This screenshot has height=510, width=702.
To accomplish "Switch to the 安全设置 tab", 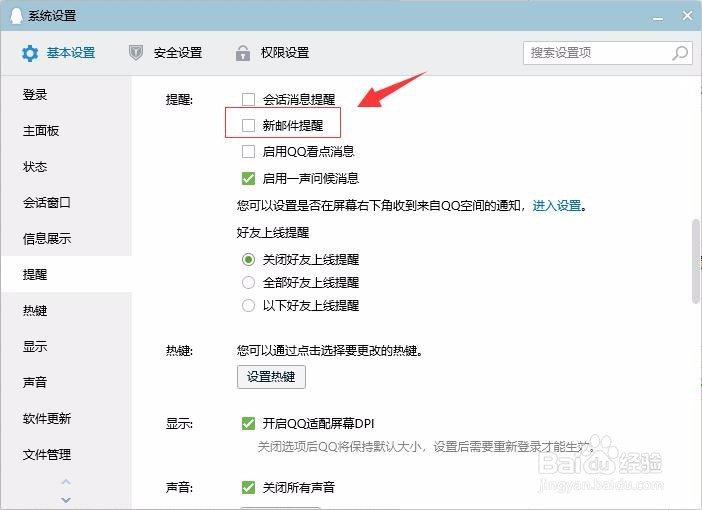I will pos(166,53).
